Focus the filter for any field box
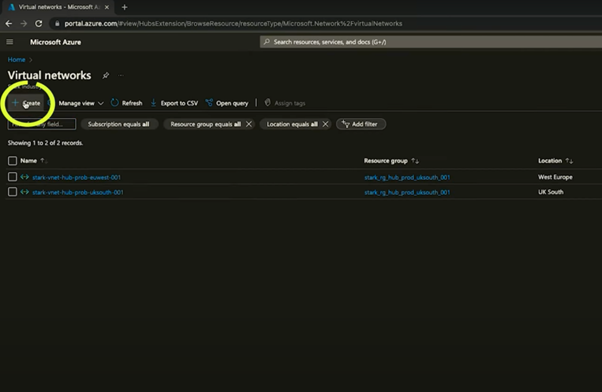Image resolution: width=602 pixels, height=392 pixels. (x=42, y=124)
